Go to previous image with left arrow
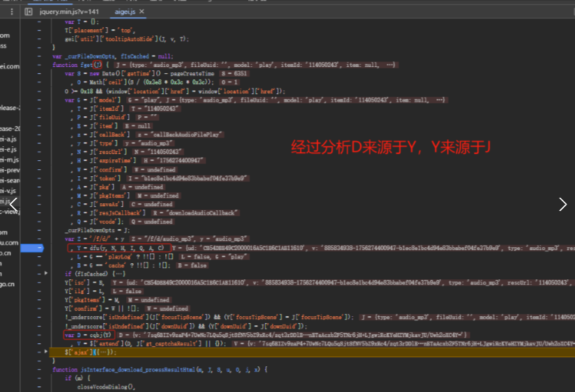Viewport: 575px width, 392px height. (13, 205)
